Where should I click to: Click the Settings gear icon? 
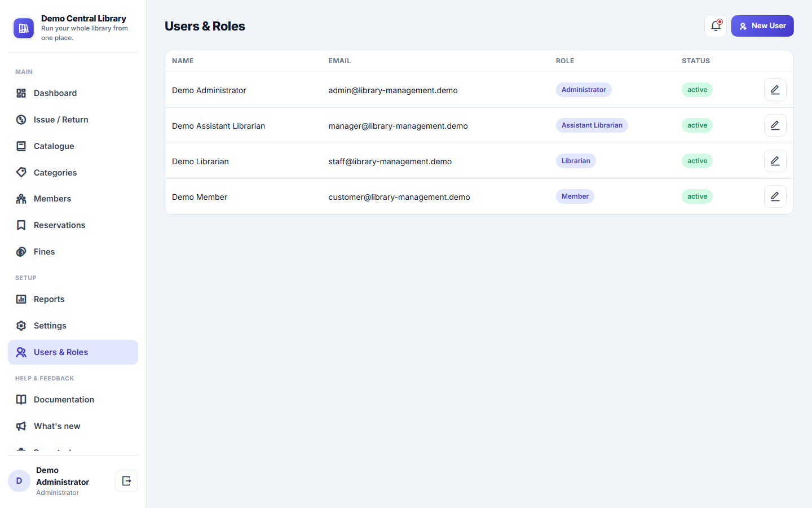21,326
